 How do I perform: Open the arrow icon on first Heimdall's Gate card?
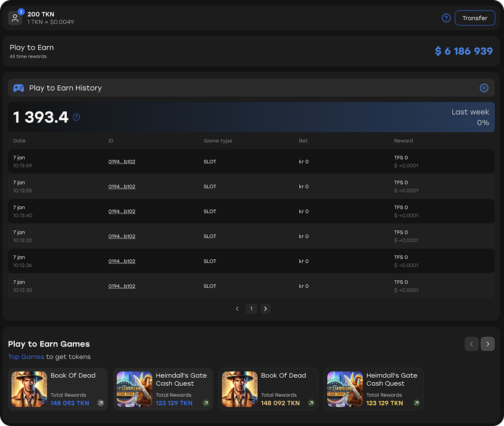(x=206, y=403)
